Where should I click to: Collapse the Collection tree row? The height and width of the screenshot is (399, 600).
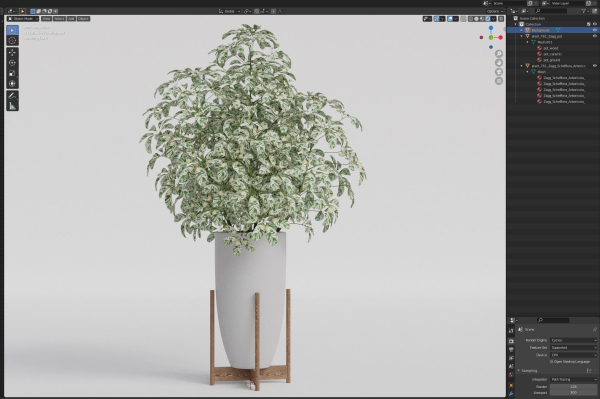[516, 24]
